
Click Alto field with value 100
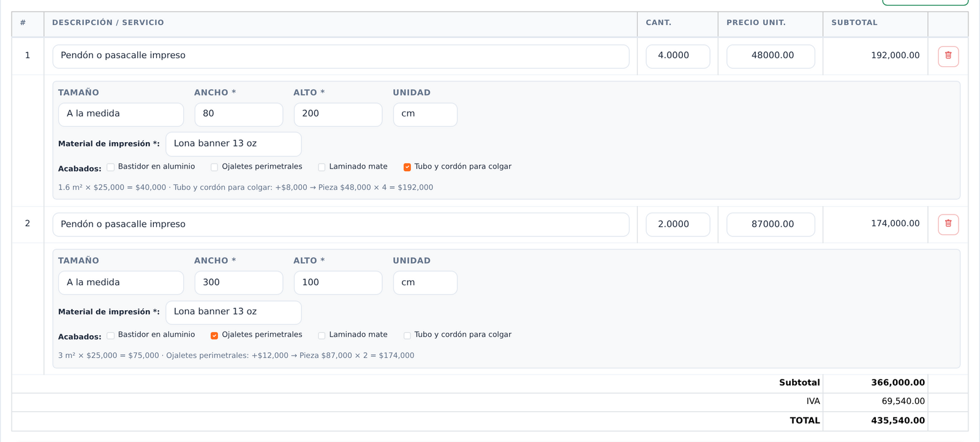(x=338, y=283)
